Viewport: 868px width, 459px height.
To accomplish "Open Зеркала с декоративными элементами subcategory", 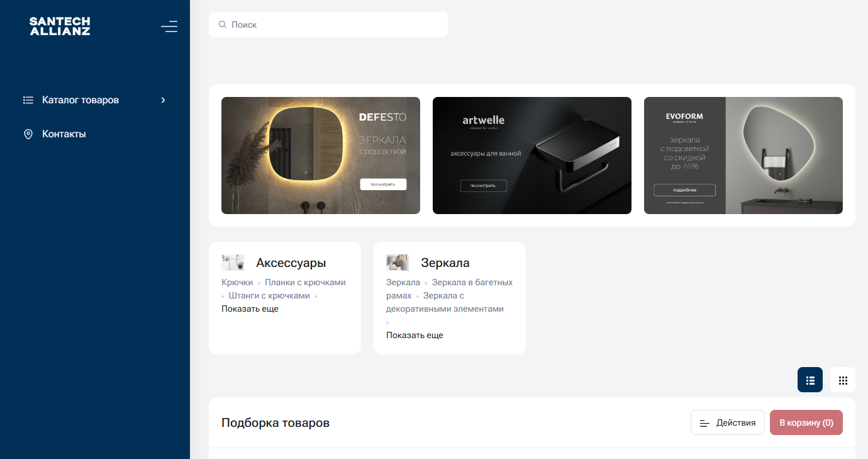I will tap(445, 302).
